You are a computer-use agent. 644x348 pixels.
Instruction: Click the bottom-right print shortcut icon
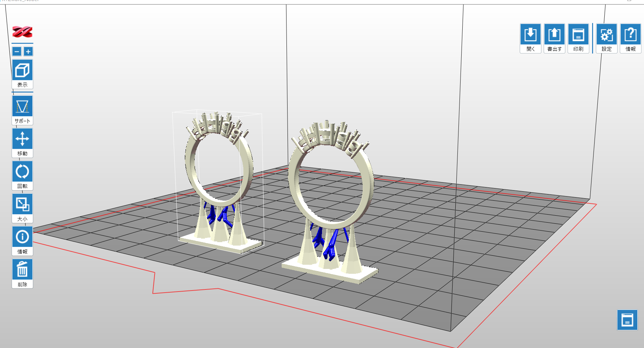(627, 320)
